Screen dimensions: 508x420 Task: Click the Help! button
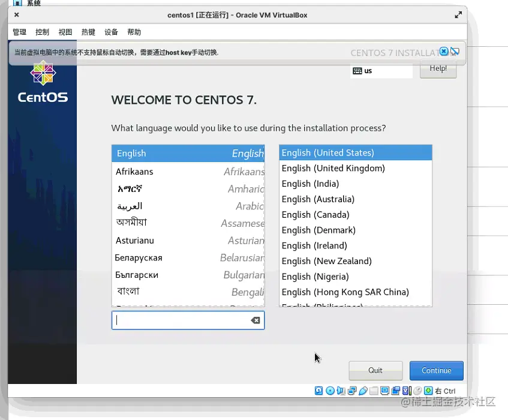coord(438,69)
